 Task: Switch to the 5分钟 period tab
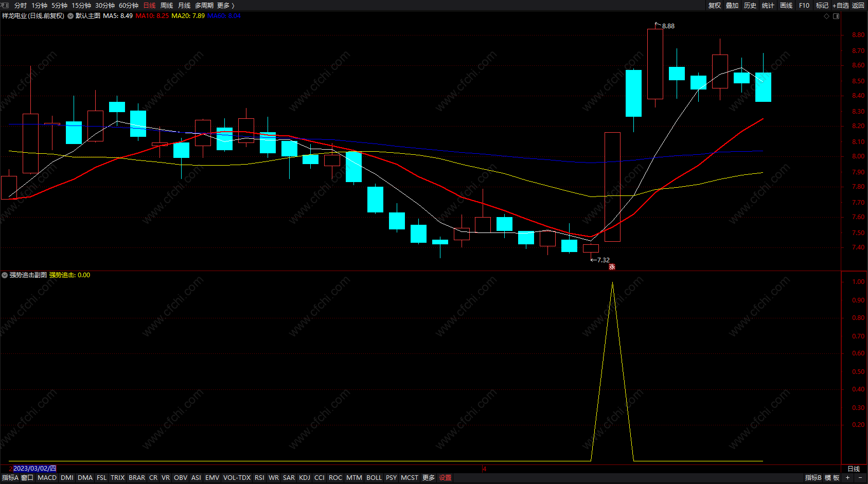(x=59, y=5)
